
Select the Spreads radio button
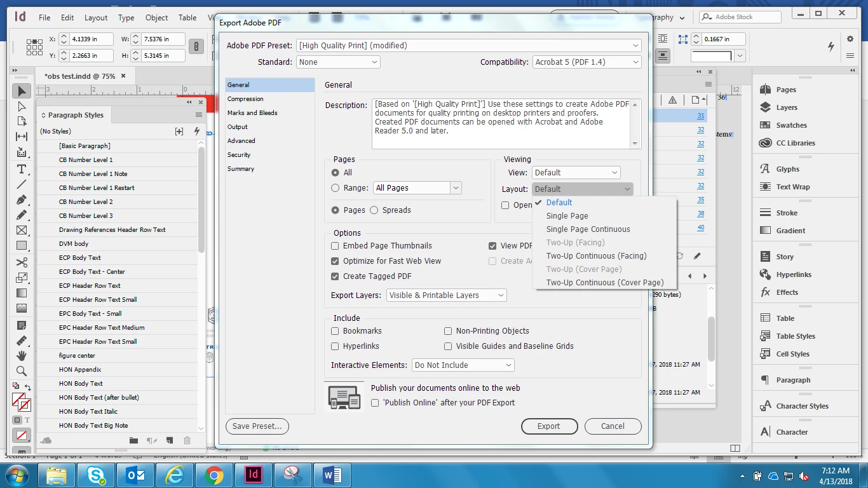(x=374, y=210)
